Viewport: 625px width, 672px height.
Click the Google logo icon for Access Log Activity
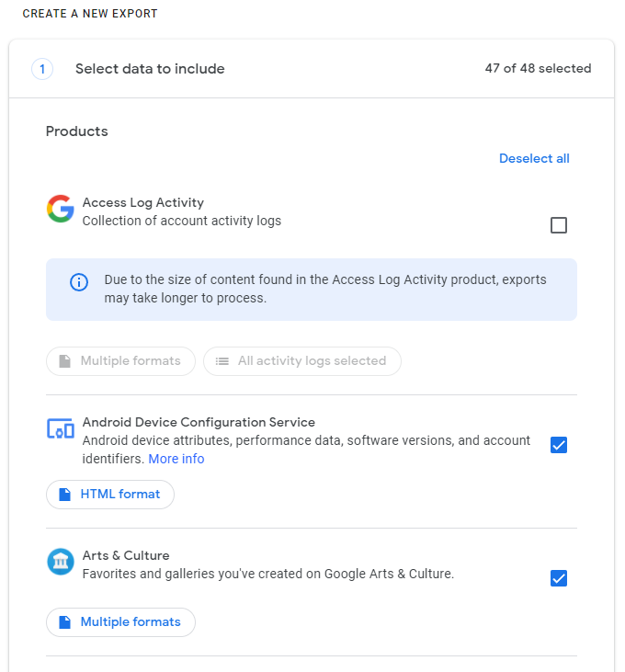point(61,210)
